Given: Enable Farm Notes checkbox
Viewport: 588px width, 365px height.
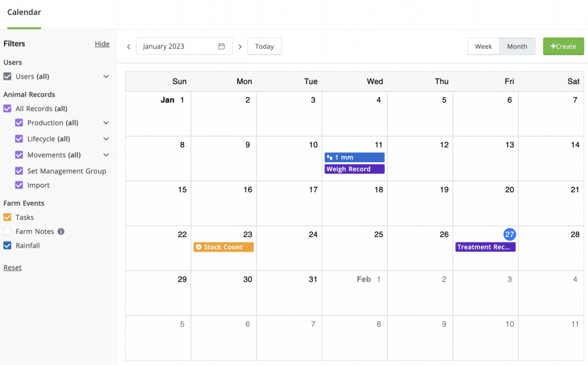Looking at the screenshot, I should (7, 231).
